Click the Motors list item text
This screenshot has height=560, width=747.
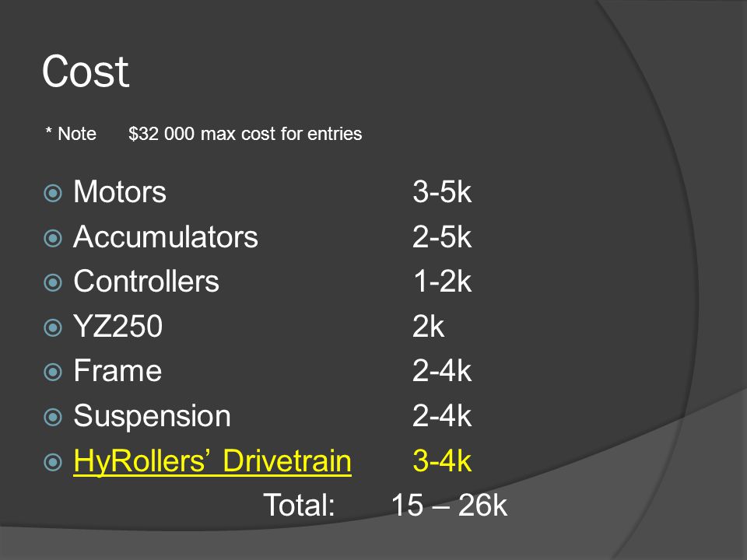(120, 192)
